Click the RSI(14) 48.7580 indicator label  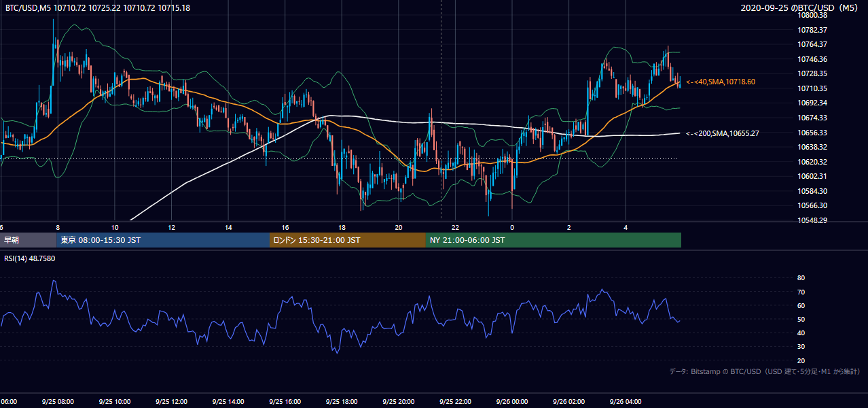click(x=30, y=258)
